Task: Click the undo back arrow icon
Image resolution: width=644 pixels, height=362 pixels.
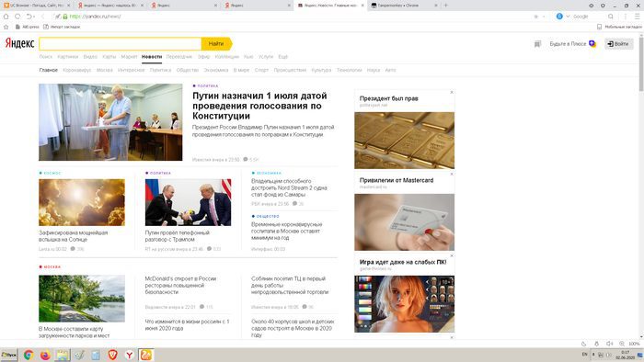Action: (x=29, y=17)
